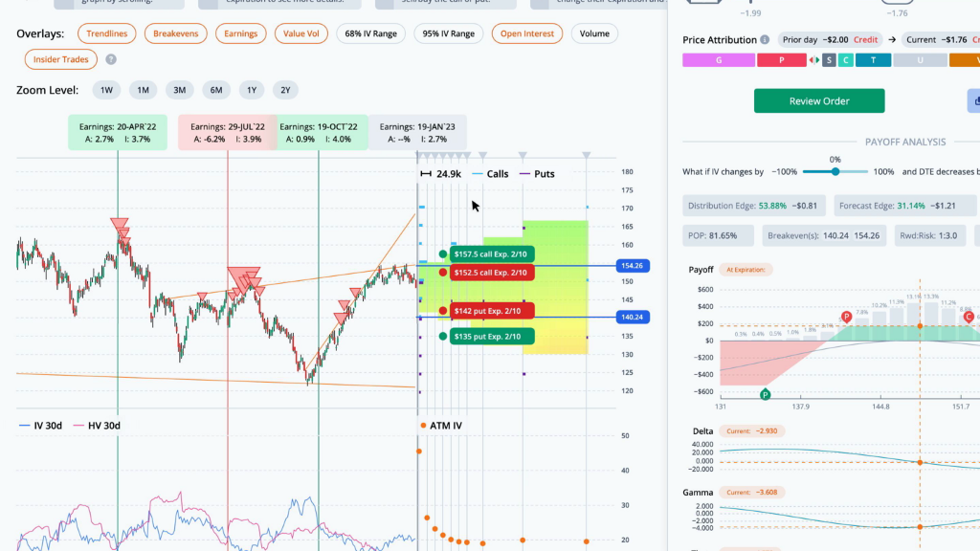Turn on the 68% IV Range overlay
This screenshot has height=551, width=980.
pos(370,33)
